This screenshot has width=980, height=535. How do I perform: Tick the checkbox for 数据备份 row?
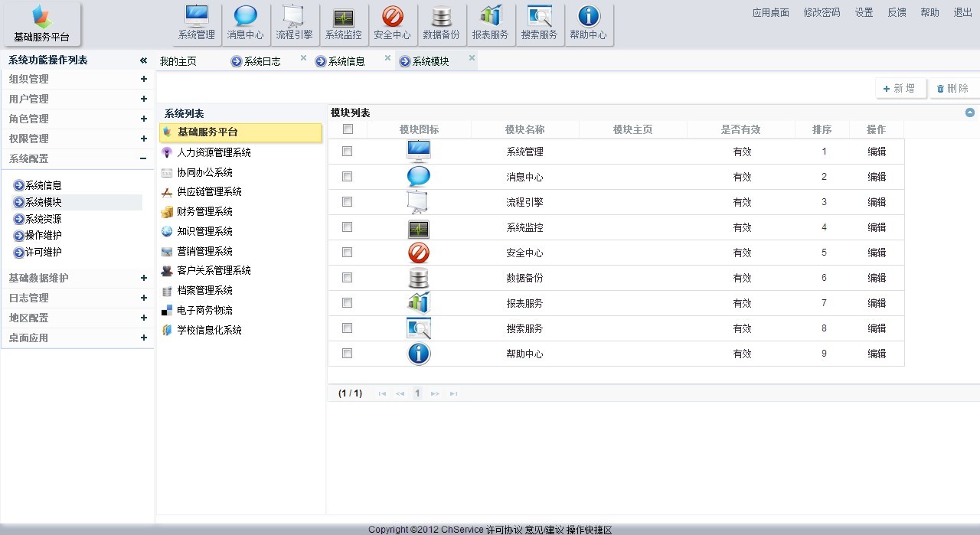(348, 278)
